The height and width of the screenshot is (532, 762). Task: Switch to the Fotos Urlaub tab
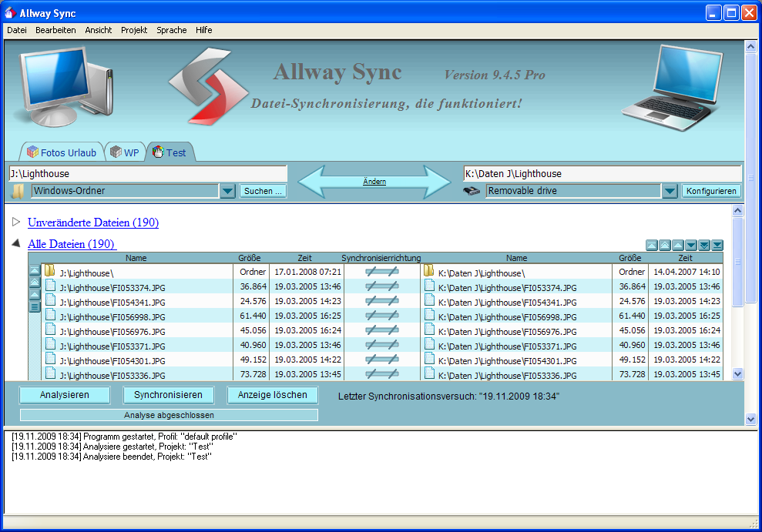(x=61, y=152)
